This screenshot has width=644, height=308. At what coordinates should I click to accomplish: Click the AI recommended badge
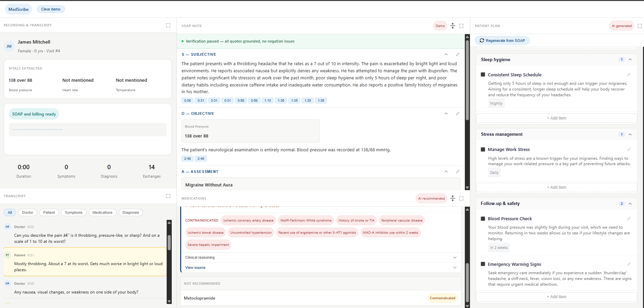[x=431, y=199]
